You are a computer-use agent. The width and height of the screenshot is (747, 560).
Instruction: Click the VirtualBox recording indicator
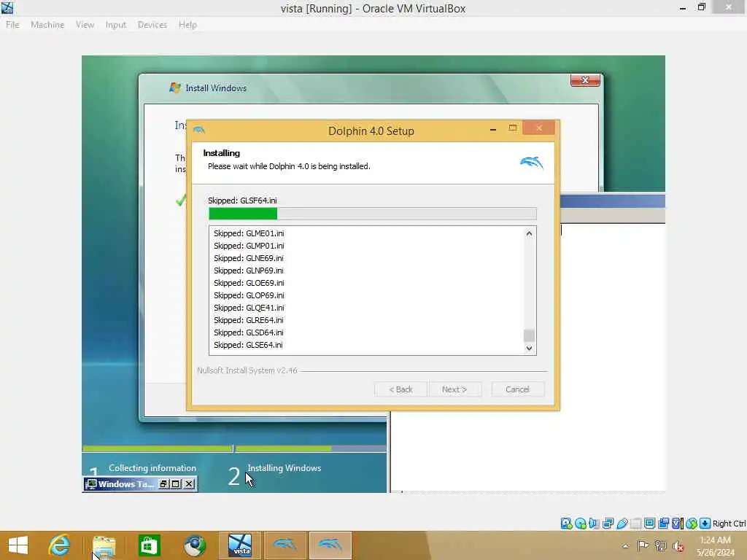(x=663, y=524)
